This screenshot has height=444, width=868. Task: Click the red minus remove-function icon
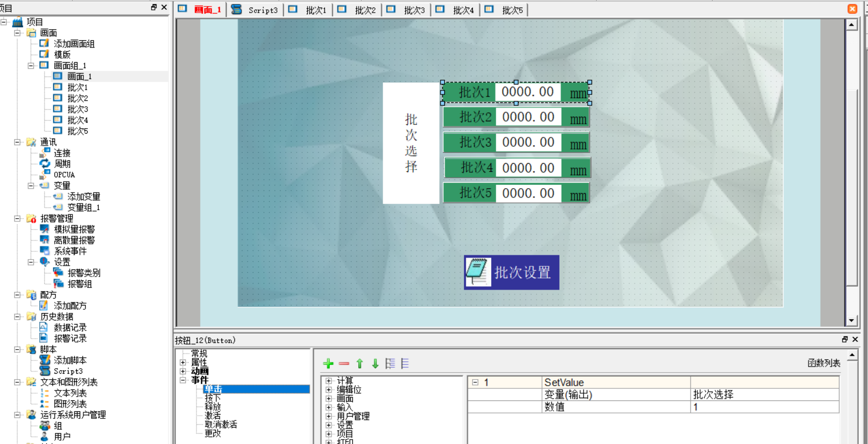[x=344, y=364]
